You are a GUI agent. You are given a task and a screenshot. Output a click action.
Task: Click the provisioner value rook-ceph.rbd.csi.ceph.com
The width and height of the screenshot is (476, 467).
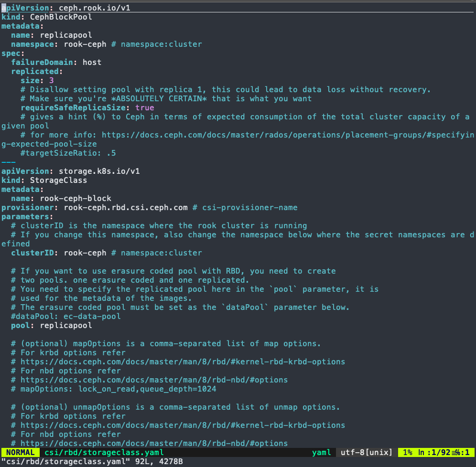pos(123,207)
